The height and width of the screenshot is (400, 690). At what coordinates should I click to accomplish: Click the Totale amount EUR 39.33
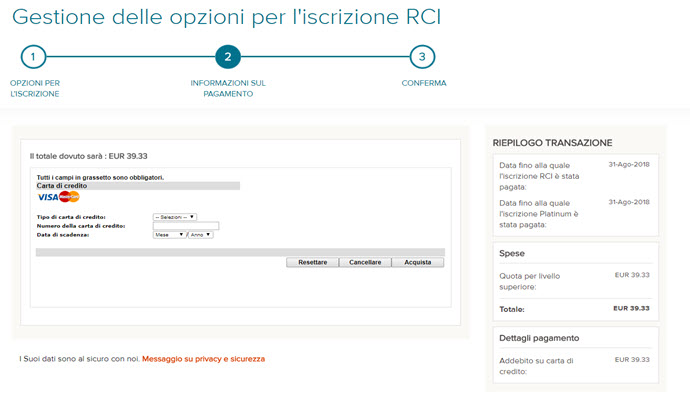pos(631,309)
